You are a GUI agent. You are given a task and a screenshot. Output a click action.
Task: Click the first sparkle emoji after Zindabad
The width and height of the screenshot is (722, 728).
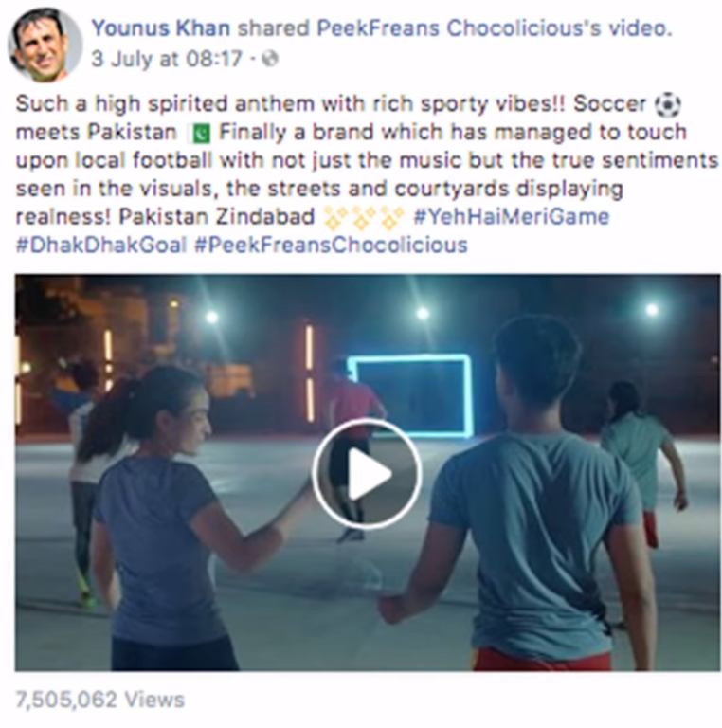pyautogui.click(x=336, y=218)
